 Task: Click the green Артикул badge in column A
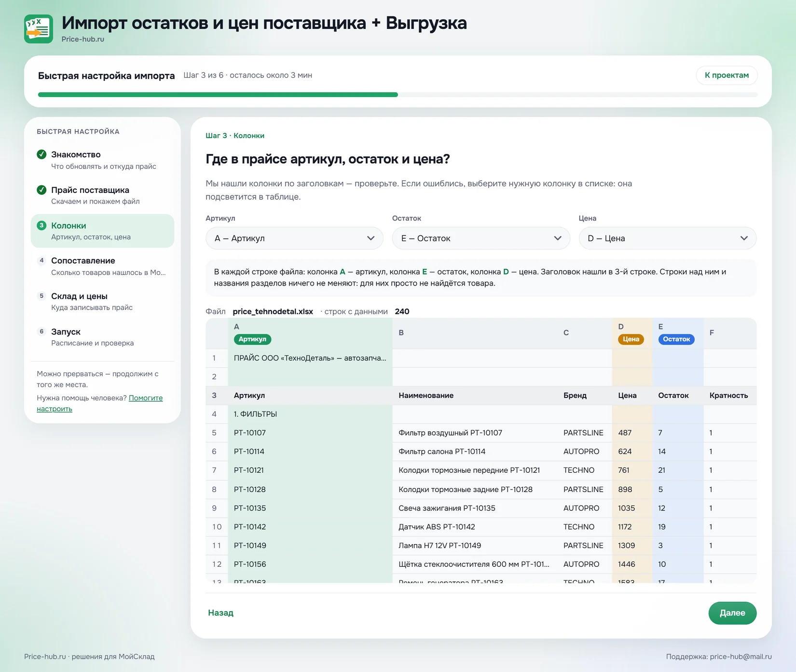(x=252, y=339)
